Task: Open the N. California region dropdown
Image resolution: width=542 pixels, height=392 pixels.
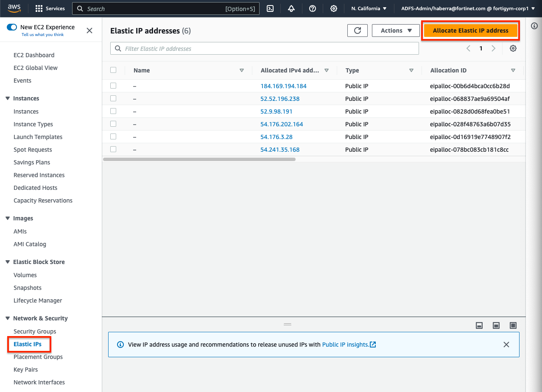Action: (369, 8)
